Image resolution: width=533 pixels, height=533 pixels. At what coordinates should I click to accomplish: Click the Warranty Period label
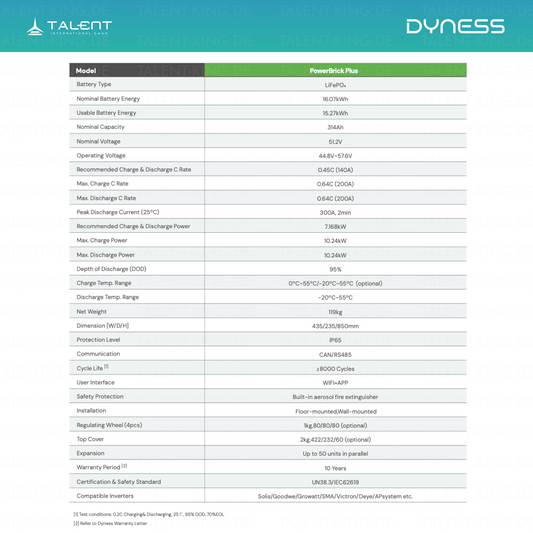(x=102, y=467)
